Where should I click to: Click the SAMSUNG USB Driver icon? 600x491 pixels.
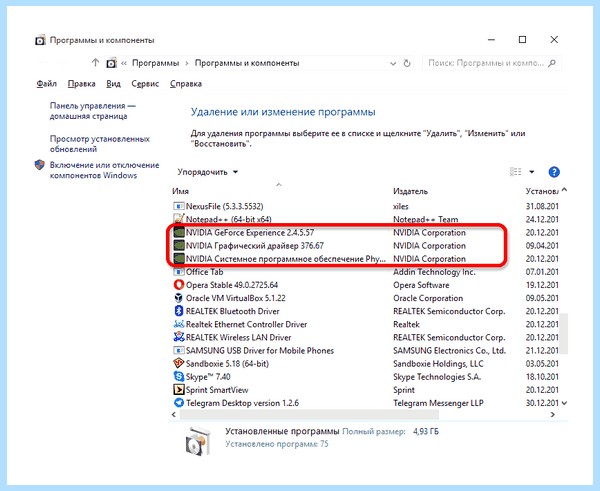click(x=178, y=350)
